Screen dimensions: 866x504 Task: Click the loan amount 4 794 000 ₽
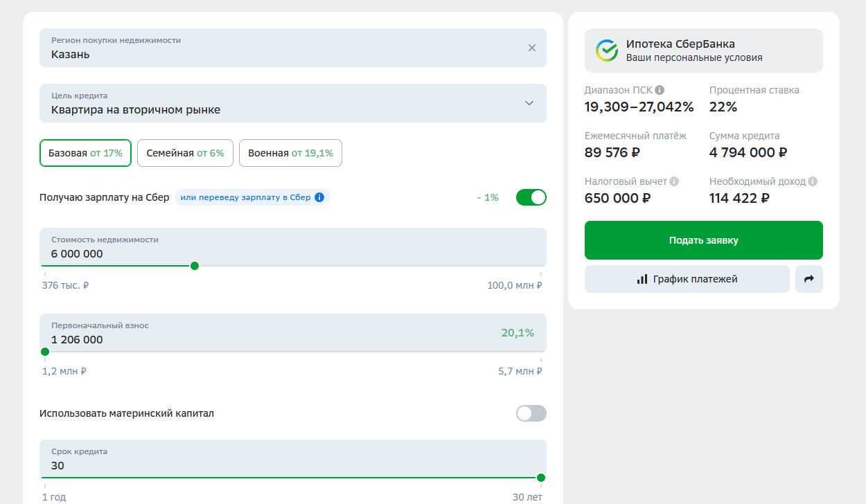748,152
